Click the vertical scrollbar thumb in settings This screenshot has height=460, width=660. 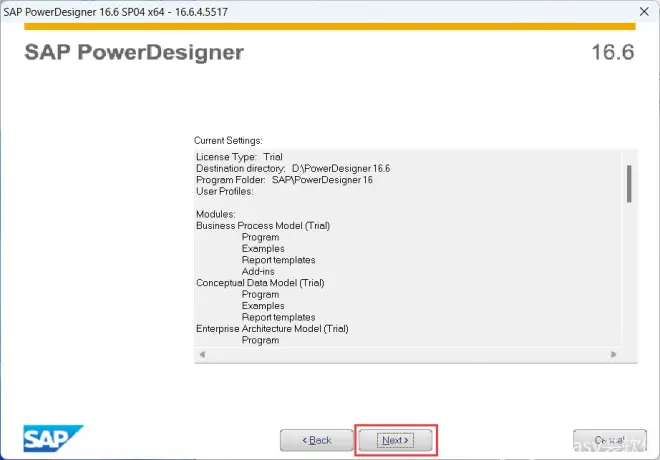pos(629,183)
